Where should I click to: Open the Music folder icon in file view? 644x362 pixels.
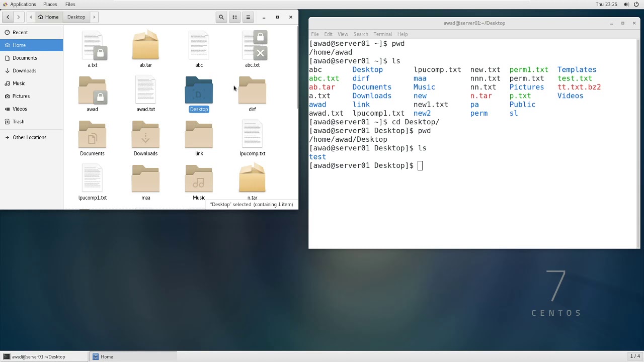[199, 179]
